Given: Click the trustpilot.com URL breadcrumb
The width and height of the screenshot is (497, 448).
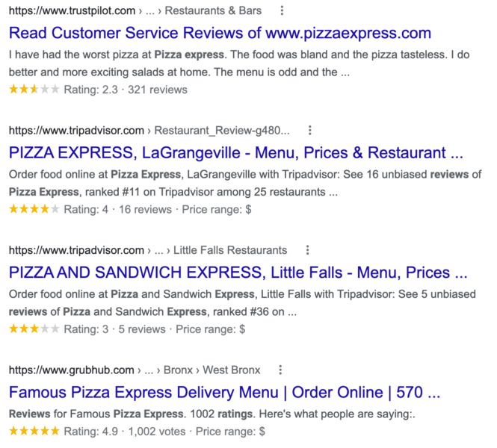Looking at the screenshot, I should point(135,10).
